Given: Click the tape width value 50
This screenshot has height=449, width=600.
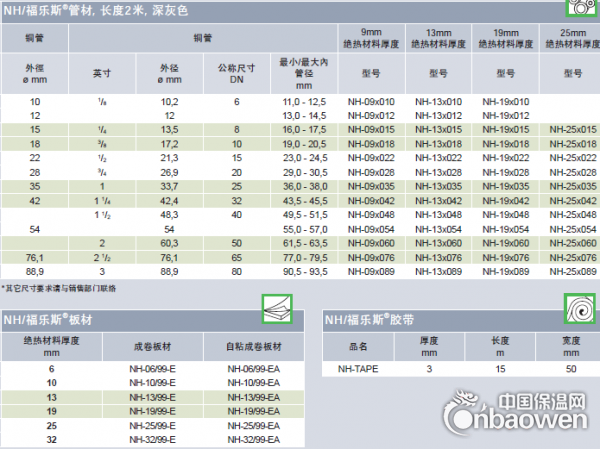Looking at the screenshot, I should [571, 369].
